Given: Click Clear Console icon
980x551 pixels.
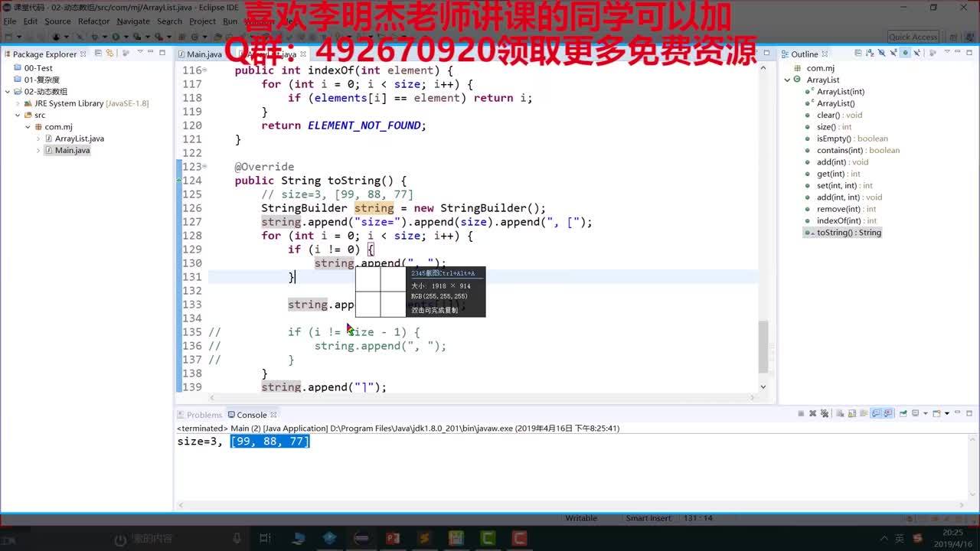Looking at the screenshot, I should (841, 414).
